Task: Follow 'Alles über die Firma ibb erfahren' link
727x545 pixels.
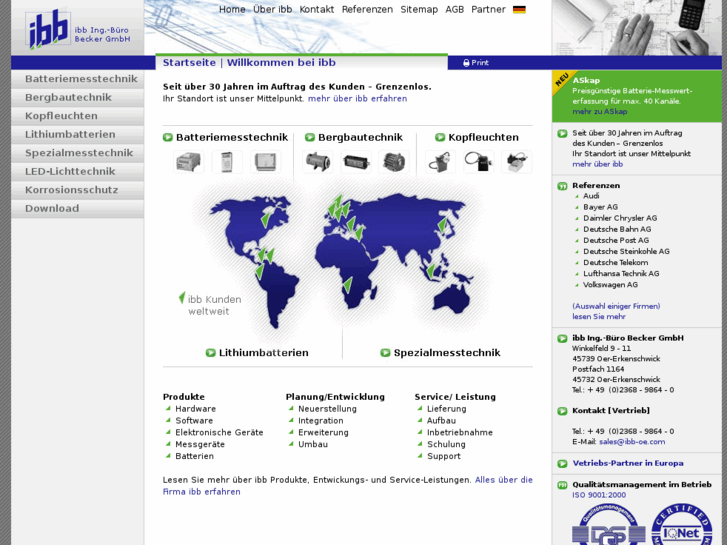Action: click(348, 486)
